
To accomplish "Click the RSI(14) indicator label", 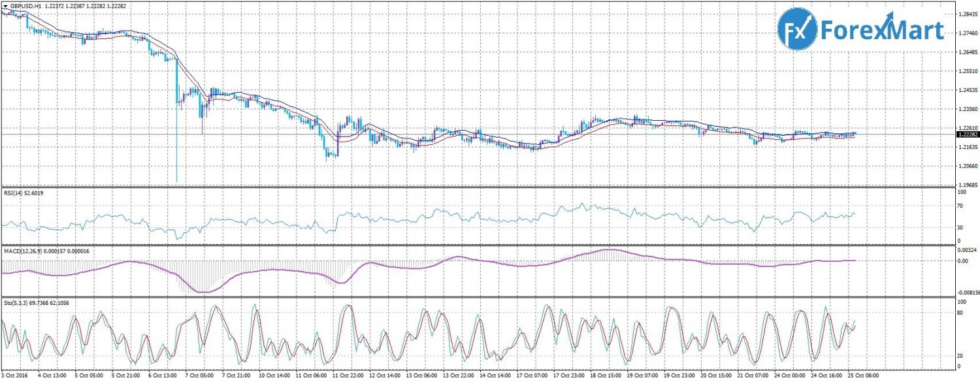I will tap(14, 192).
